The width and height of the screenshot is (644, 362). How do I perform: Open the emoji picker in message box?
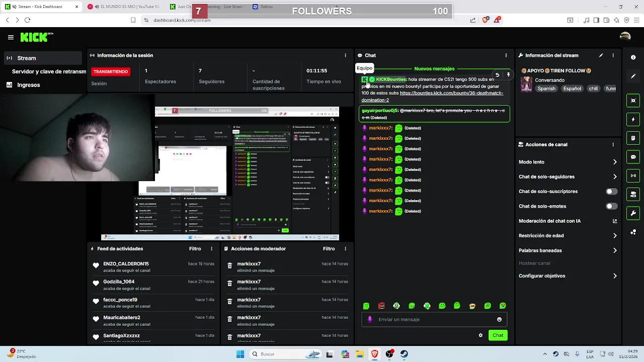499,319
